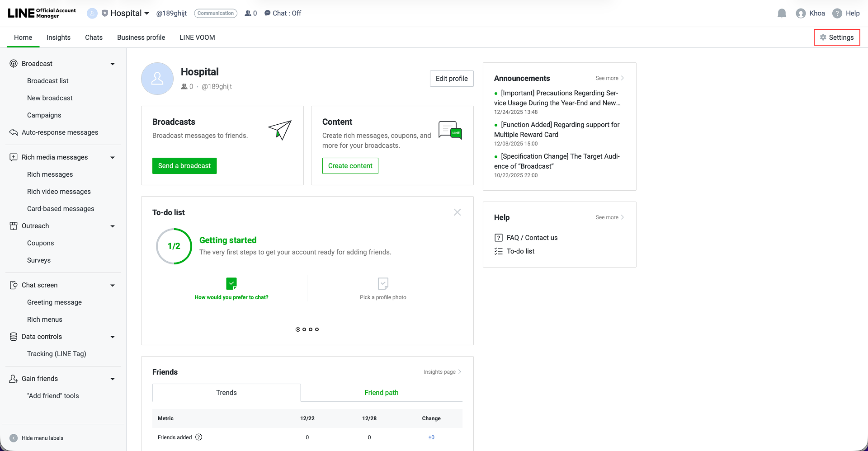The height and width of the screenshot is (451, 868).
Task: Click the Send a broadcast button
Action: point(184,165)
